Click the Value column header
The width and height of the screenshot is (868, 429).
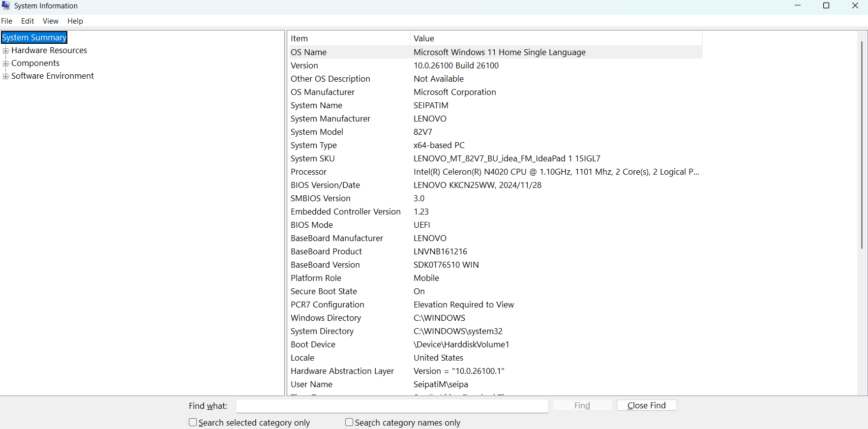click(x=556, y=38)
